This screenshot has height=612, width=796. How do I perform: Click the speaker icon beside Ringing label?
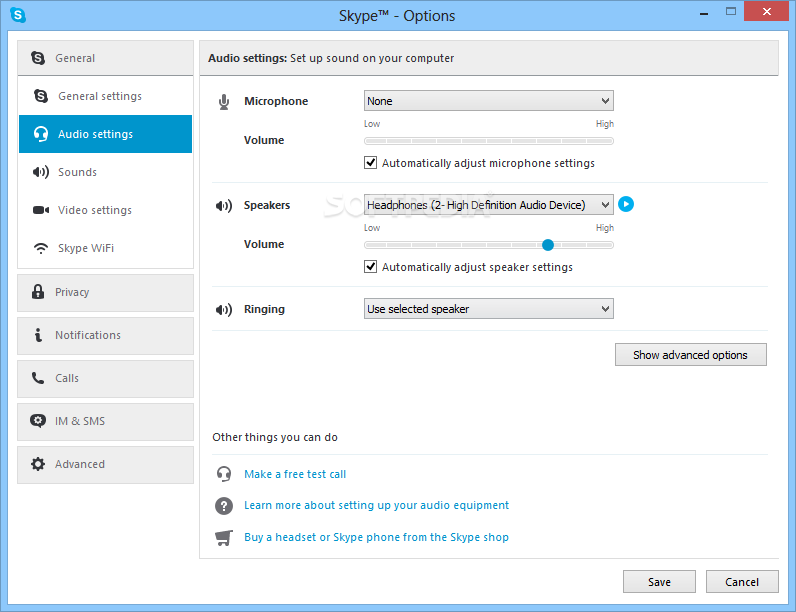pos(224,310)
